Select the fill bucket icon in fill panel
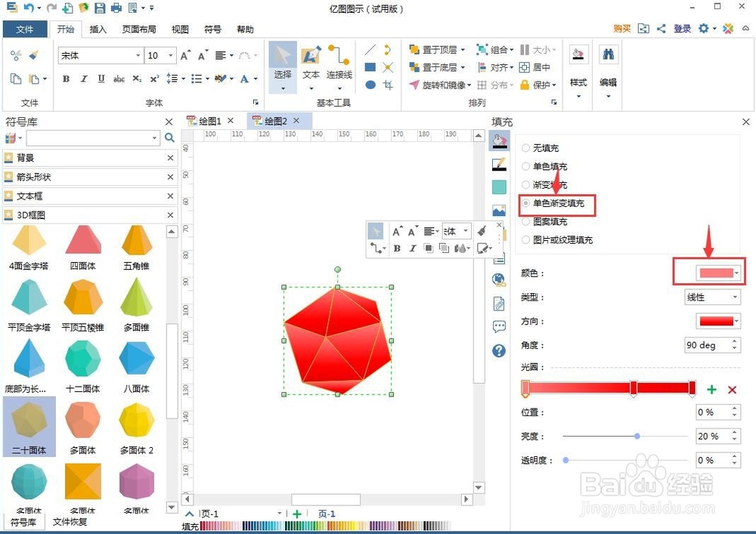Screen dimensions: 756x534 (x=499, y=140)
